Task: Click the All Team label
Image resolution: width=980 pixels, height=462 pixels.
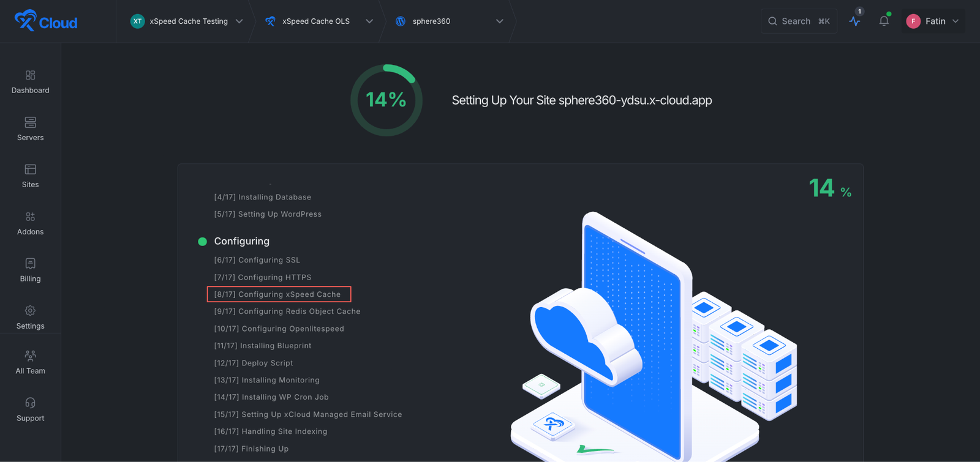Action: (x=31, y=371)
